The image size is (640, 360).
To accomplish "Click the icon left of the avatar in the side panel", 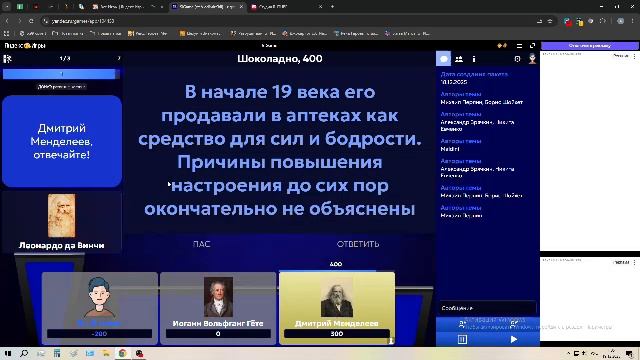I will point(517,59).
